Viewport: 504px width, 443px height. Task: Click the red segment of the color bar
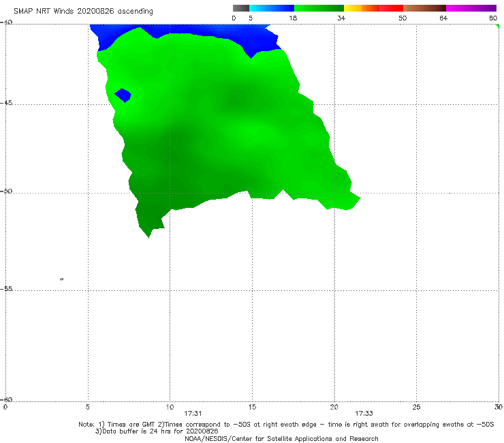(391, 8)
